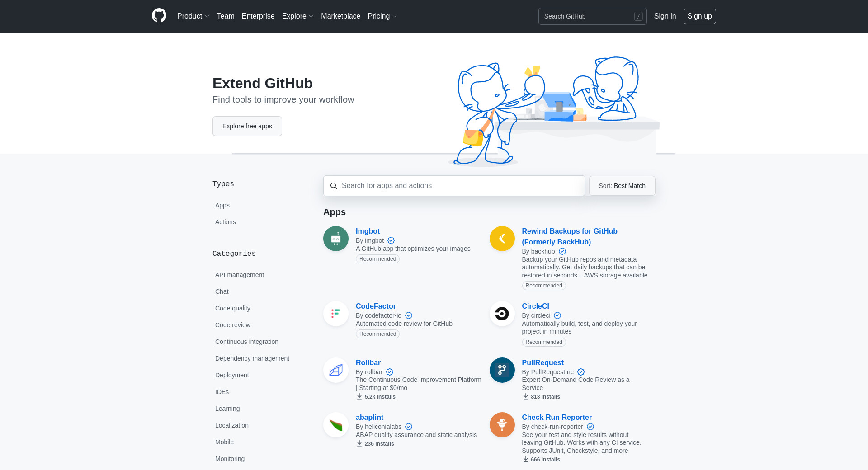Click the Explore free apps button

[247, 126]
